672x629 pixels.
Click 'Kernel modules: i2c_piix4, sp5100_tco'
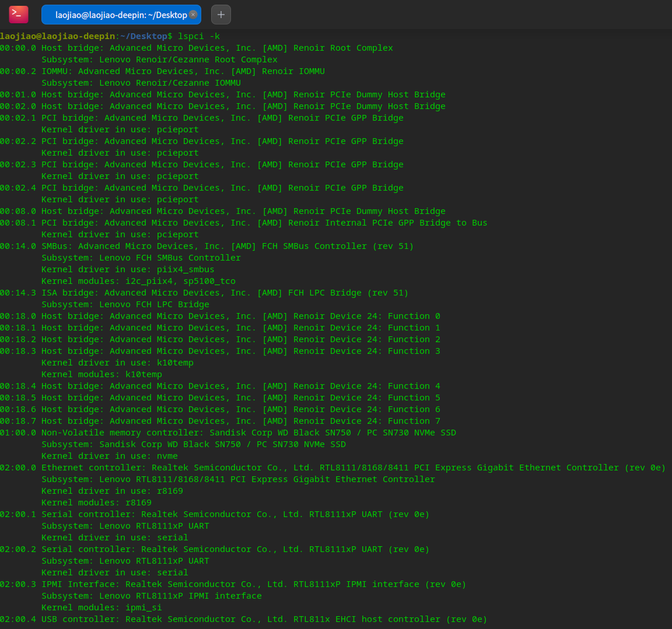pos(138,281)
